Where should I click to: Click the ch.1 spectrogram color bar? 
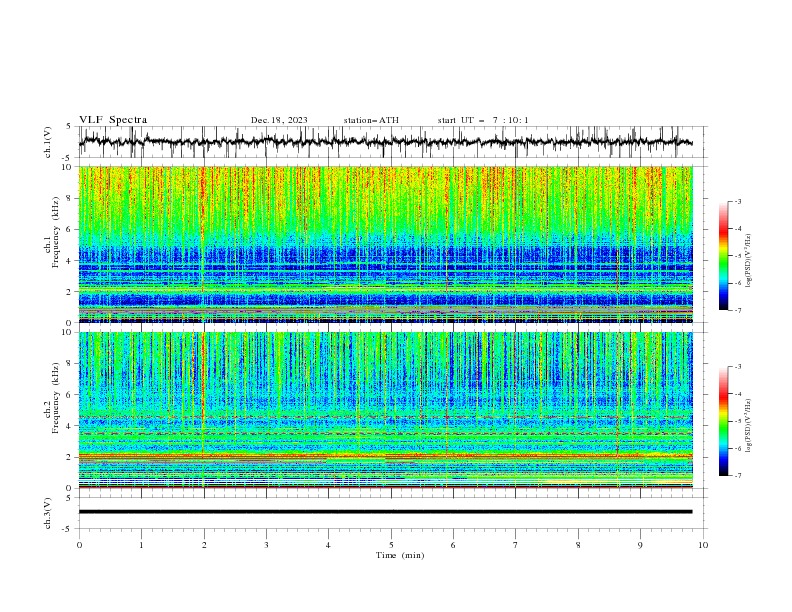[x=723, y=256]
